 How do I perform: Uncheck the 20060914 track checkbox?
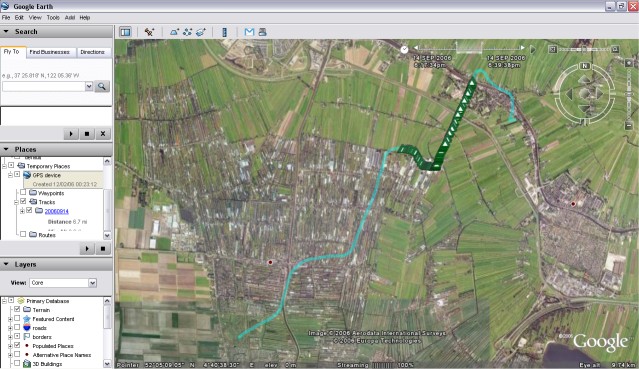[x=29, y=210]
